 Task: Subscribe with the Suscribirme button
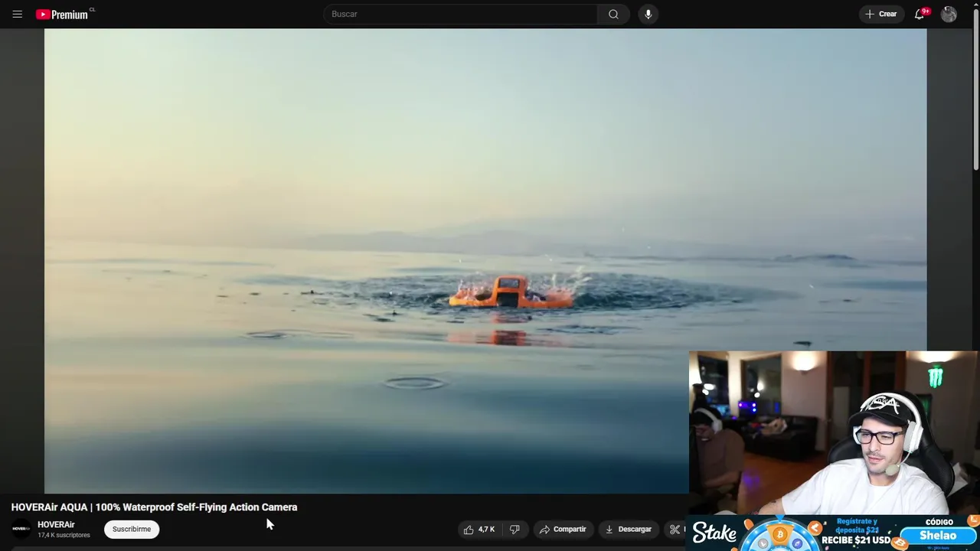[132, 529]
